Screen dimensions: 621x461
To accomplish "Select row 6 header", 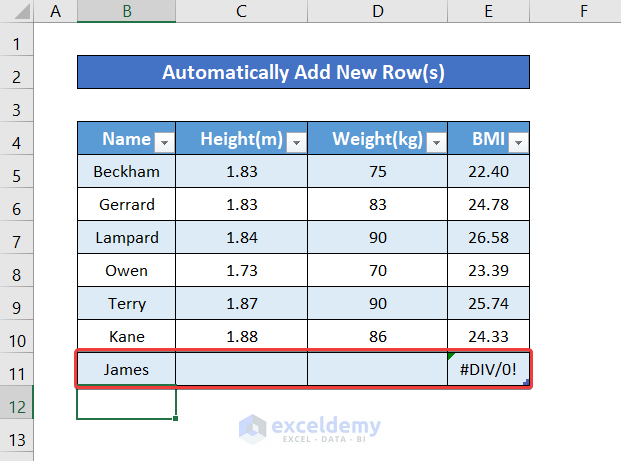I will [x=17, y=204].
